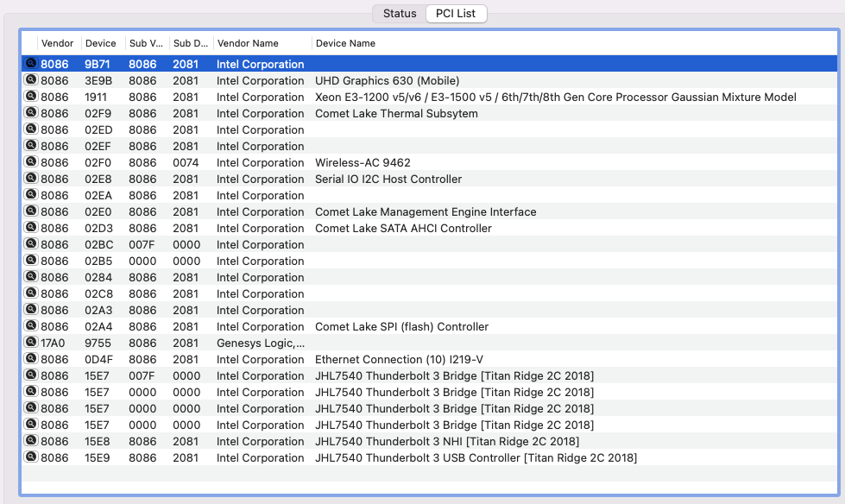Viewport: 845px width, 504px height.
Task: Select Comet Lake Management Engine Interface entry
Action: (426, 211)
